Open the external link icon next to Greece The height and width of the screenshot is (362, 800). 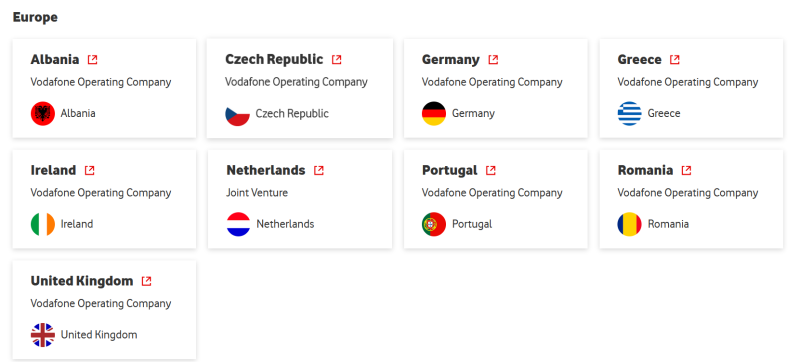[674, 60]
